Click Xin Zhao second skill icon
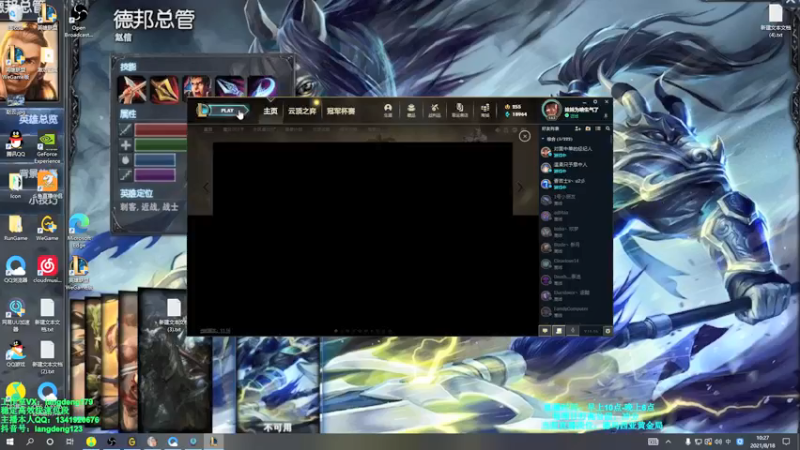 click(x=164, y=89)
